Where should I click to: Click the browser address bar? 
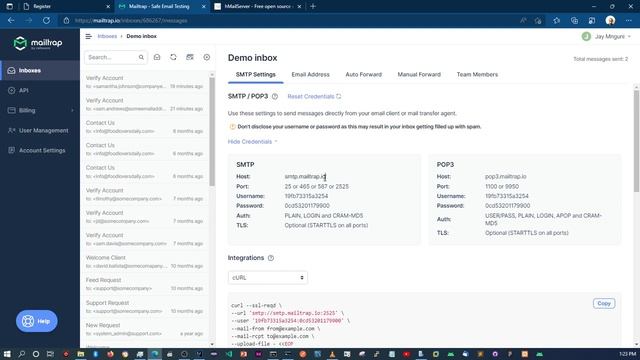coord(286,20)
